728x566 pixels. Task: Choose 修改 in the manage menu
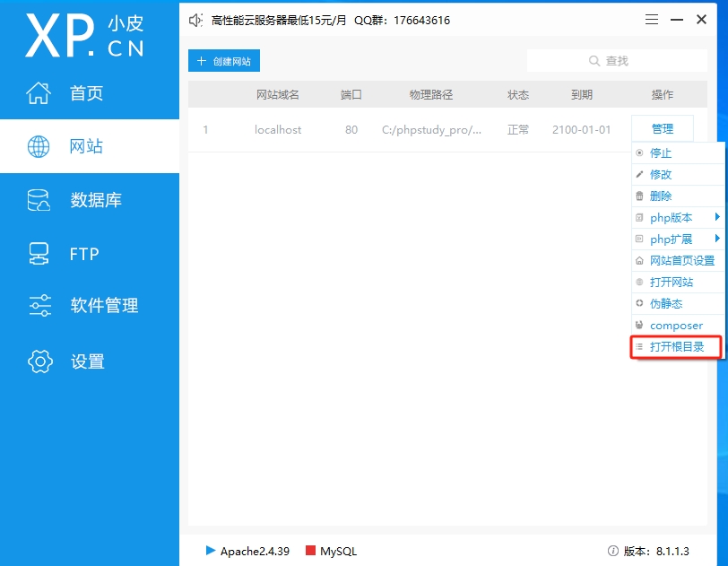point(678,175)
